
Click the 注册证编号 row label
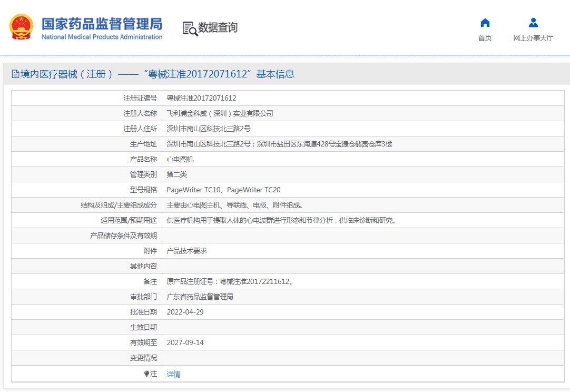tap(140, 98)
